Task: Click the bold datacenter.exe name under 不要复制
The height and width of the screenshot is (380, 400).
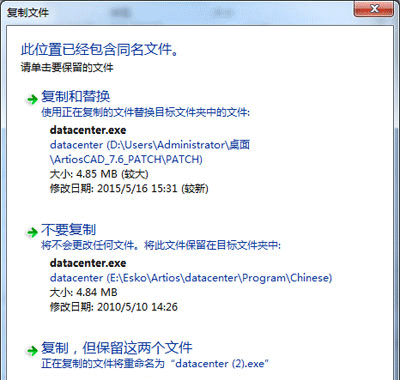Action: (88, 263)
